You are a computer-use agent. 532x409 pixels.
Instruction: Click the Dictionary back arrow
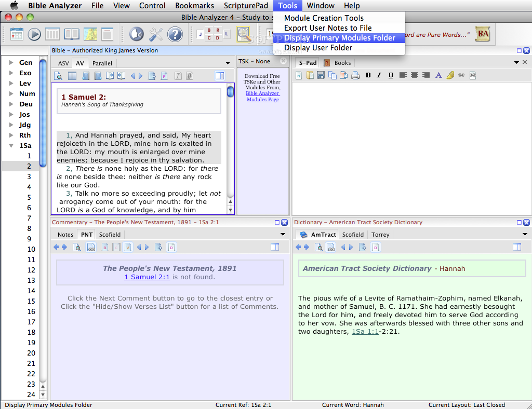pyautogui.click(x=298, y=247)
